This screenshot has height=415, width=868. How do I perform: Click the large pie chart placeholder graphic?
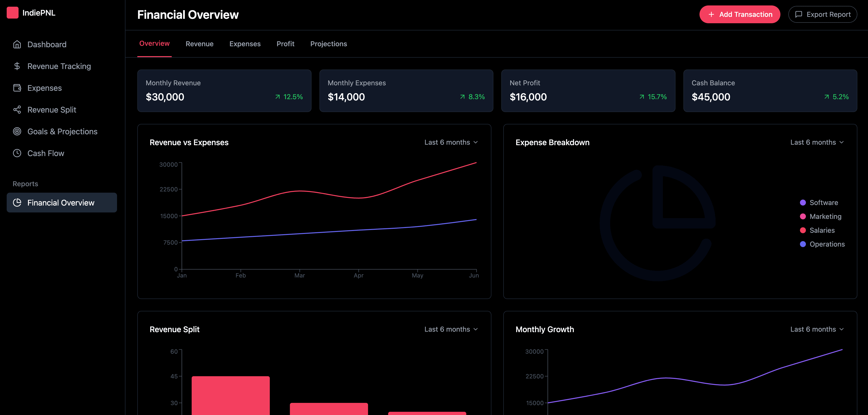click(x=657, y=223)
